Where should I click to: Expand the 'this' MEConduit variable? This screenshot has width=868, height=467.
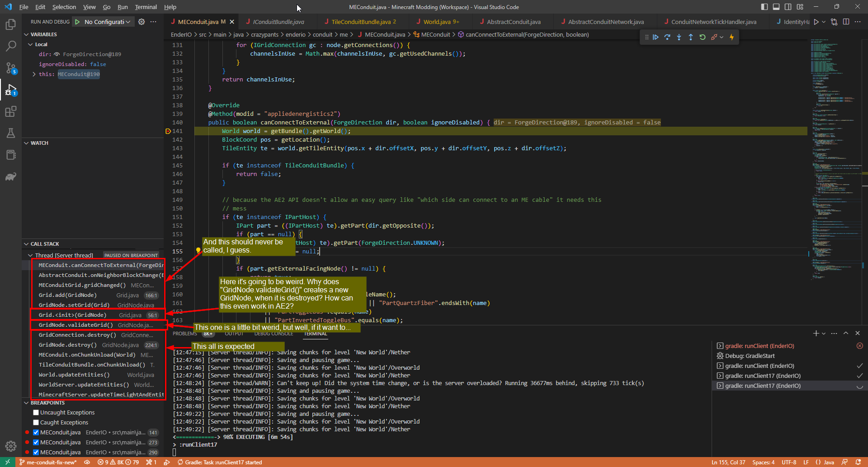pyautogui.click(x=34, y=74)
